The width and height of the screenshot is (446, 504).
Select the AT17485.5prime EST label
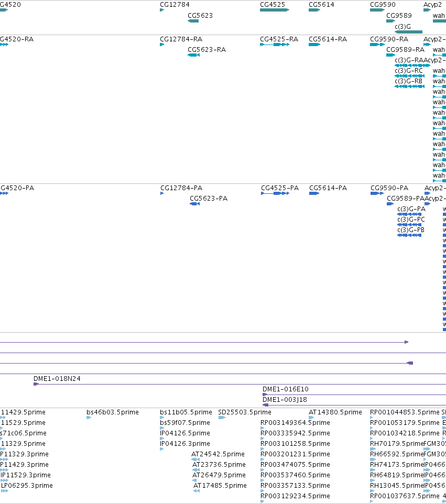(x=220, y=485)
